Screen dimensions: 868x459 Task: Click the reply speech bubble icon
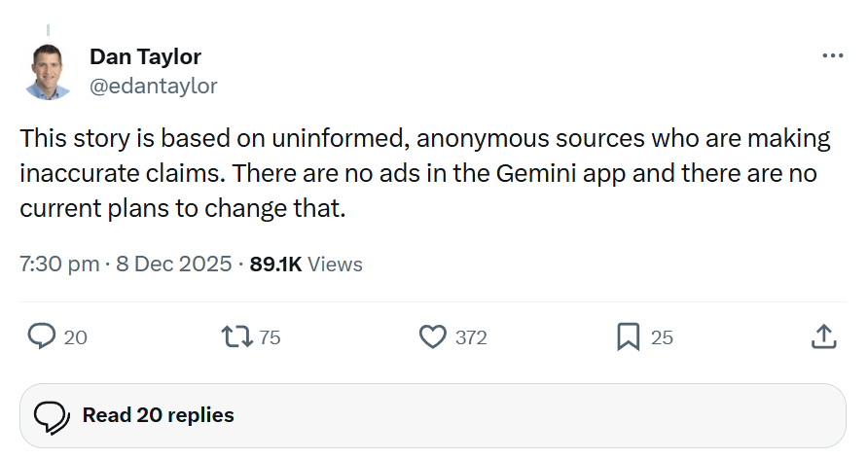tap(41, 336)
